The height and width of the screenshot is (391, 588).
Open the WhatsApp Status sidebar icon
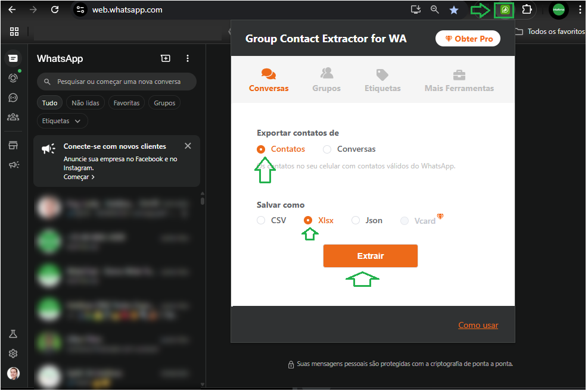click(13, 78)
